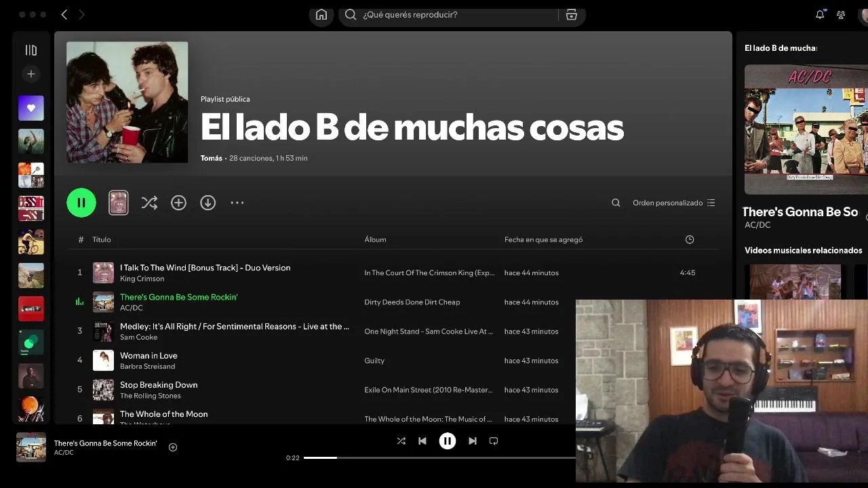
Task: Open Orden personalizado sort dropdown
Action: pos(673,203)
